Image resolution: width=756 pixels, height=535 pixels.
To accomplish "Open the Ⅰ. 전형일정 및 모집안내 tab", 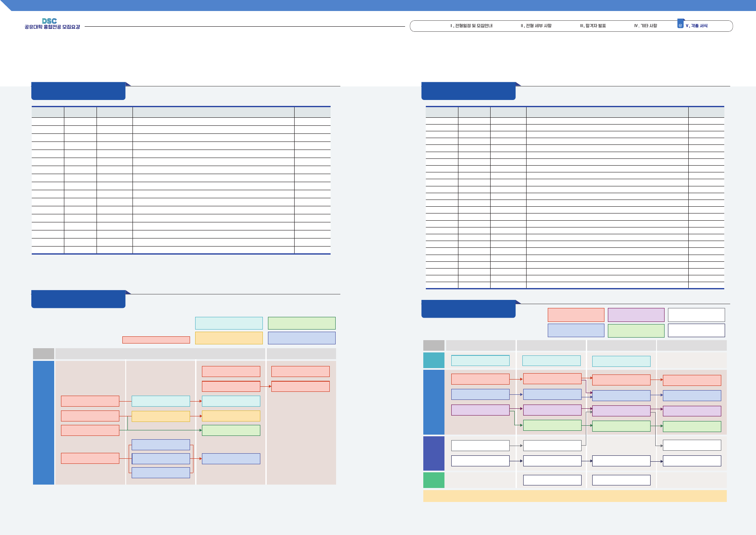I will (471, 26).
